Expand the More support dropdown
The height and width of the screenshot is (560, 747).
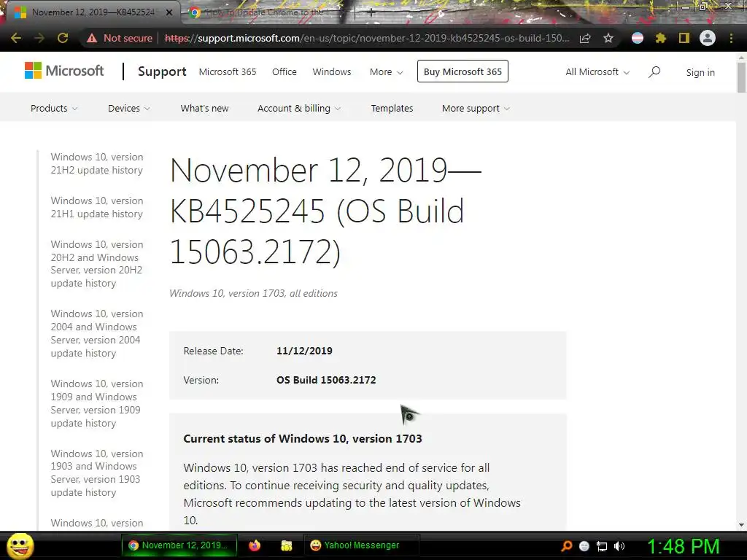pyautogui.click(x=476, y=108)
